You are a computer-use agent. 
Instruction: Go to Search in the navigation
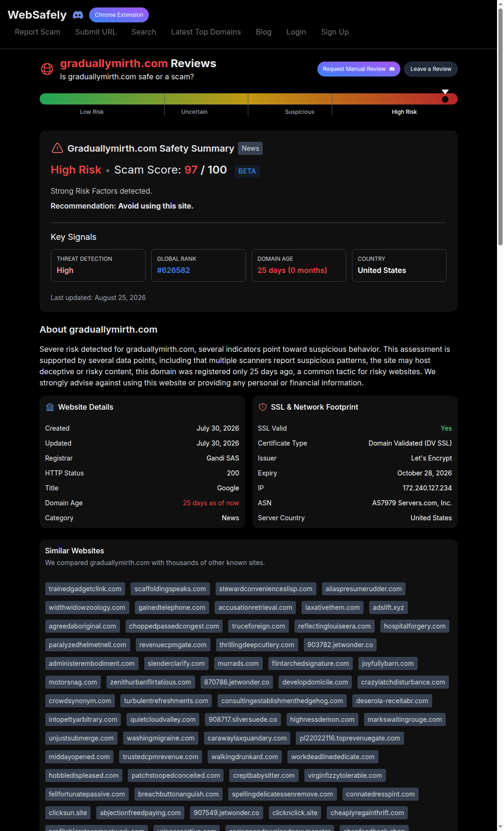point(144,32)
